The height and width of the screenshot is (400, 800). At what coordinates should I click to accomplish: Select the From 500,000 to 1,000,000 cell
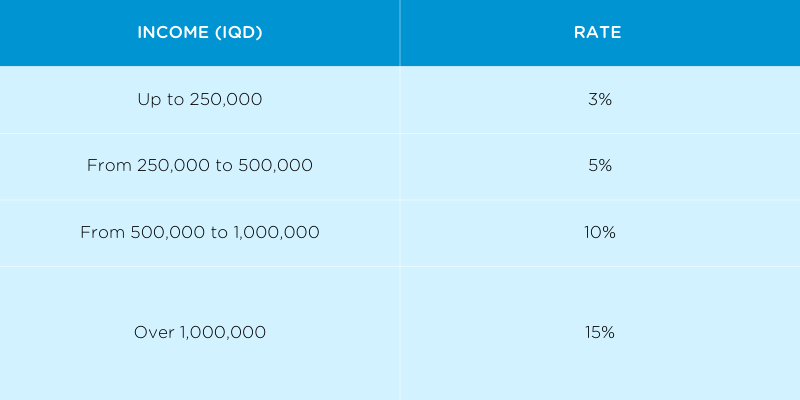tap(199, 233)
